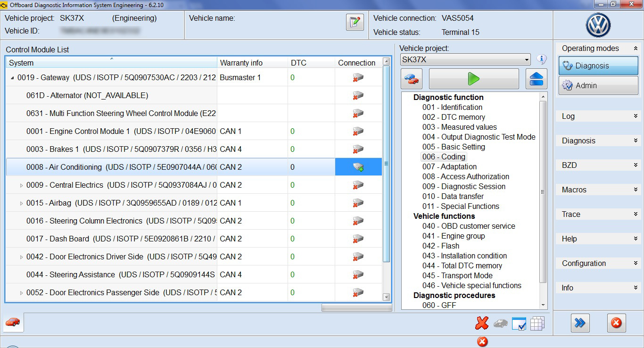Collapse the 0019 Gateway tree node

pos(12,78)
